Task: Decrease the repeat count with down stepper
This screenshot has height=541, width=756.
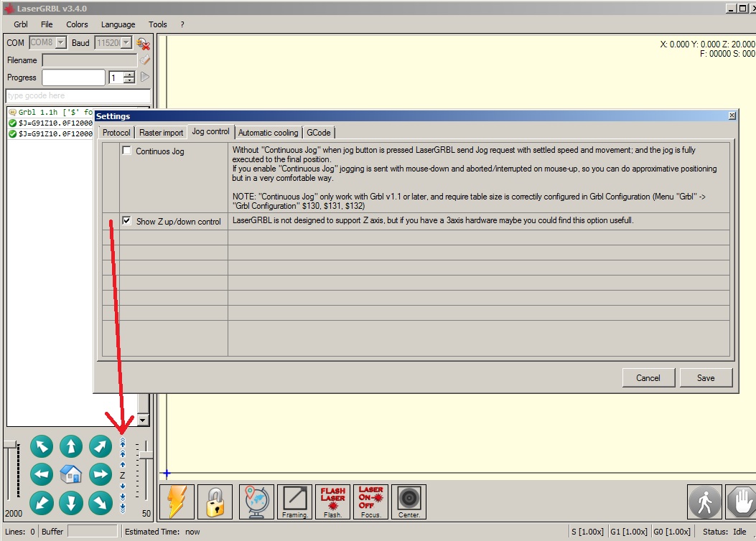Action: [x=129, y=80]
